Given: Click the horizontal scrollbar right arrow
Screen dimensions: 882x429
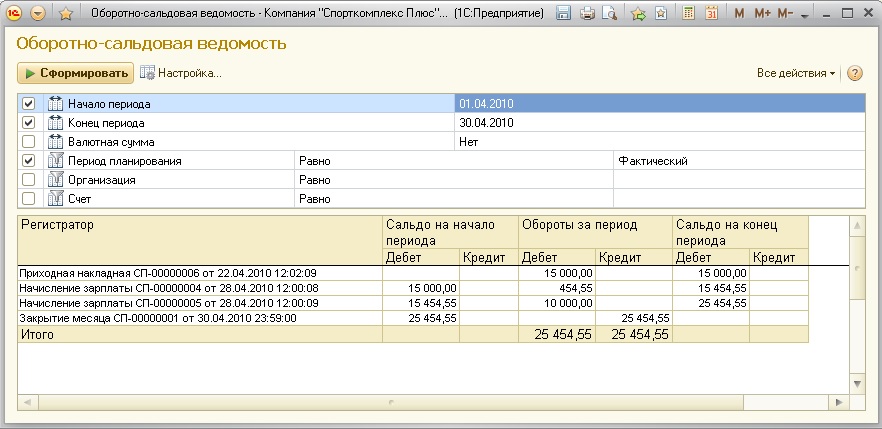Looking at the screenshot, I should tap(839, 402).
